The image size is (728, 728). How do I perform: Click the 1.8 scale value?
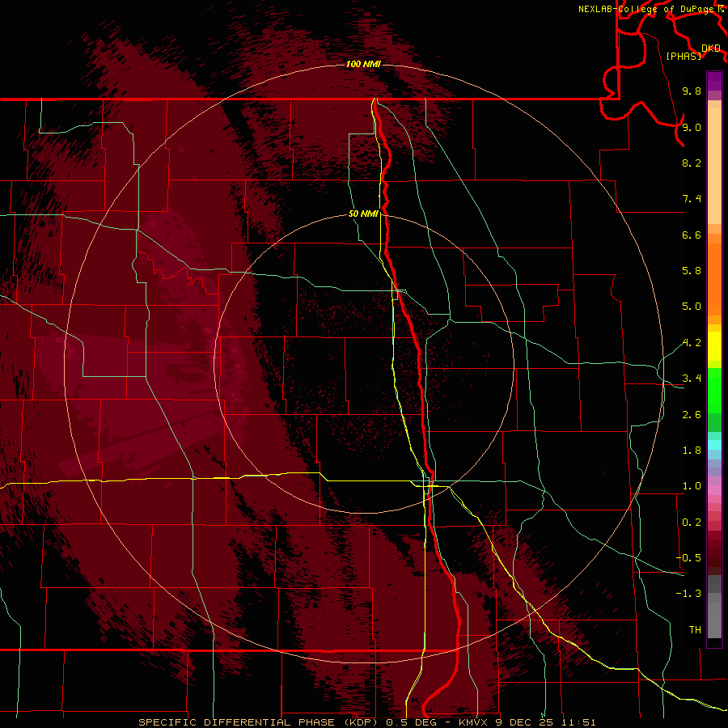point(692,451)
